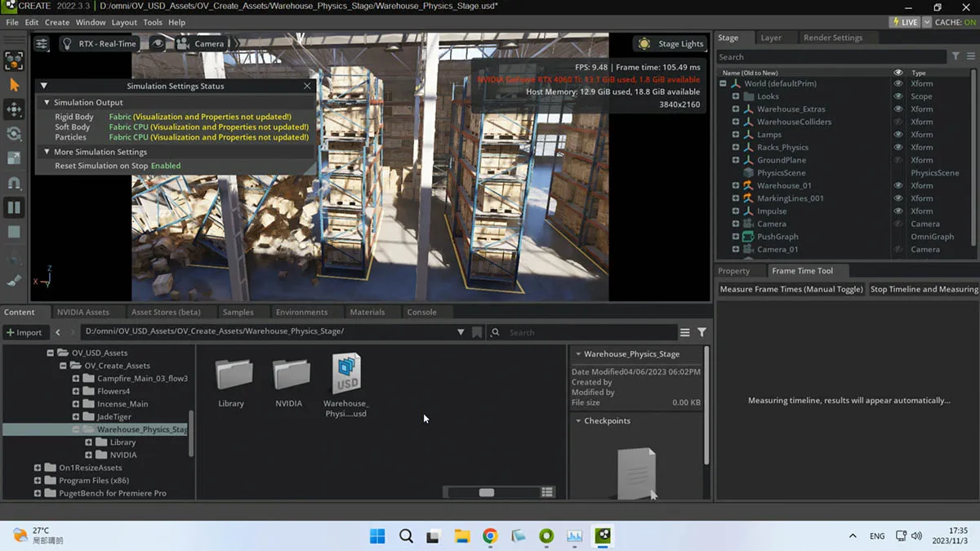Screen dimensions: 980x551
Task: Open the Content browser filter icon
Action: (x=702, y=332)
